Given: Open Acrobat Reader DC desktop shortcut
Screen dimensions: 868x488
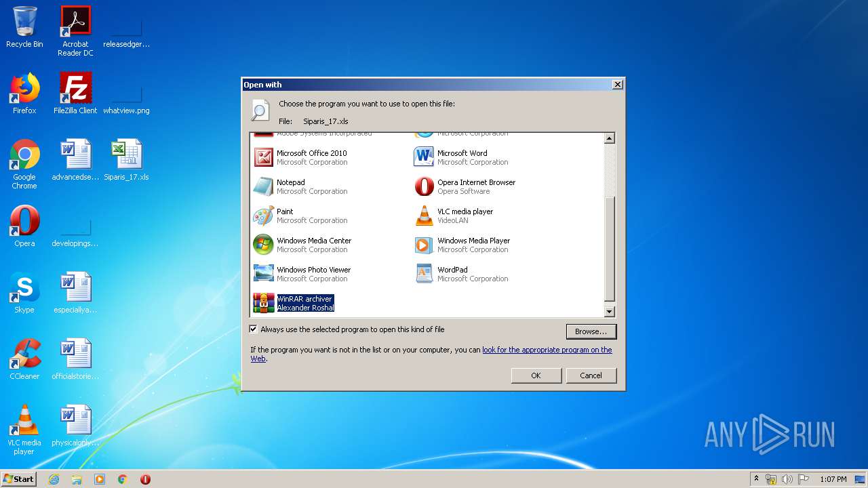Looking at the screenshot, I should coord(75,31).
